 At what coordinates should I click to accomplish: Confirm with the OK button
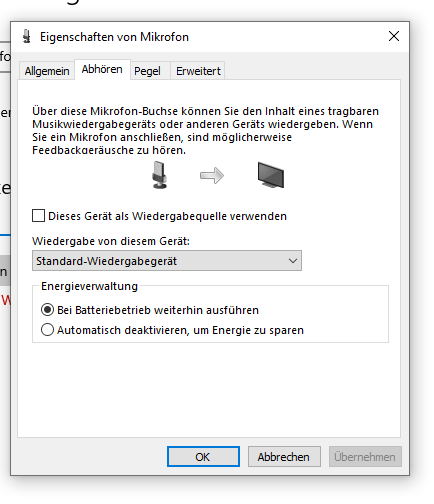pos(203,457)
